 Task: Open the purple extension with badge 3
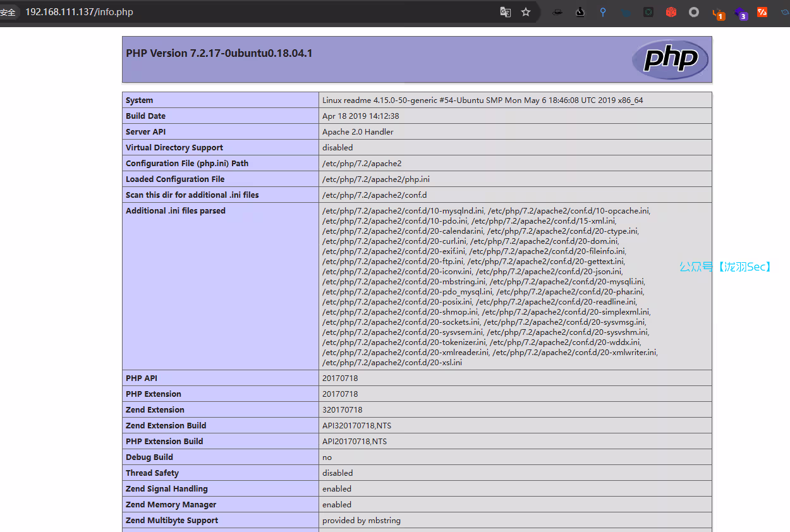pyautogui.click(x=741, y=13)
